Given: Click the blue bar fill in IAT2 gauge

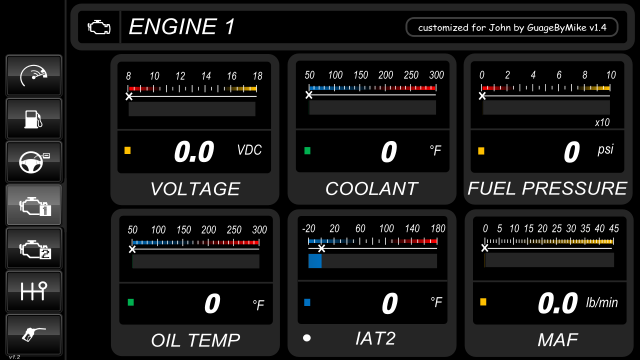Looking at the screenshot, I should pyautogui.click(x=315, y=261).
